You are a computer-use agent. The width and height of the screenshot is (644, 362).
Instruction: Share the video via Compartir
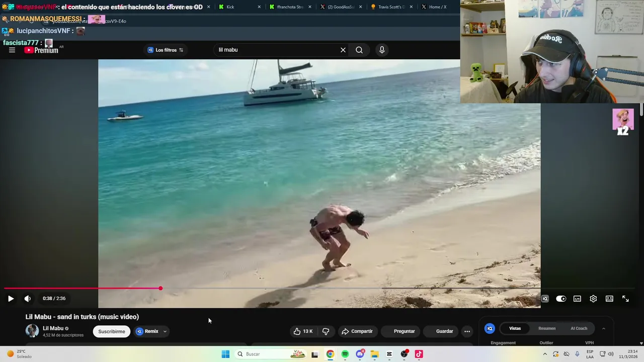click(x=357, y=331)
